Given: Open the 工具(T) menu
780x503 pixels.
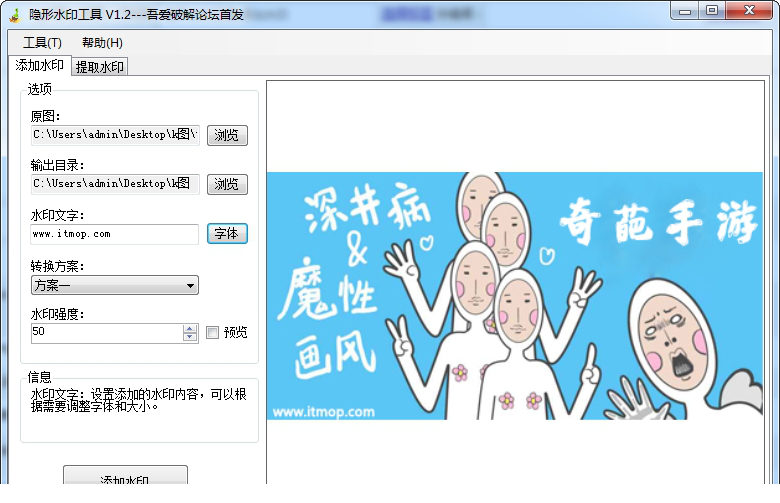Looking at the screenshot, I should click(x=42, y=43).
